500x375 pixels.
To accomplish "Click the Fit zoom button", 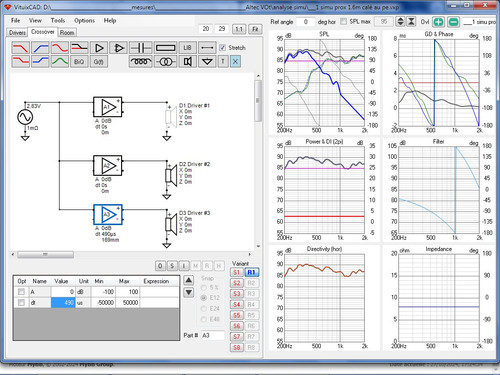I will click(255, 29).
